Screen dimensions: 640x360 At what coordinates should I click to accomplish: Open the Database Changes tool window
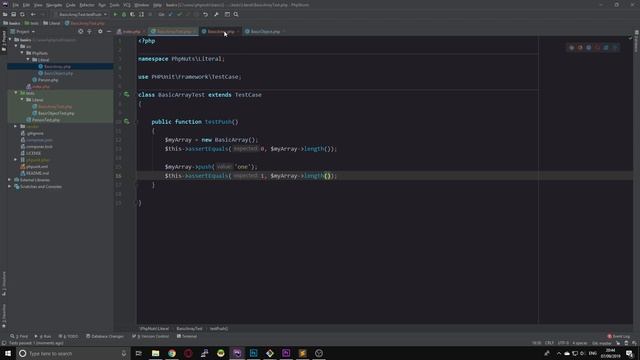105,336
